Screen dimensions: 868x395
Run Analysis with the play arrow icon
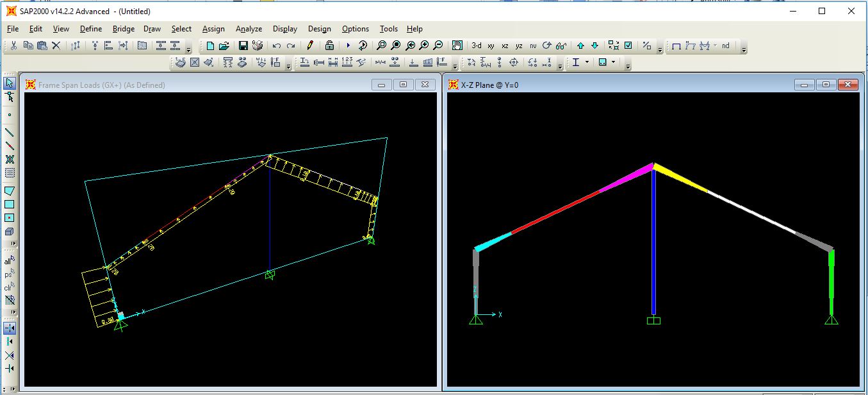pyautogui.click(x=348, y=46)
